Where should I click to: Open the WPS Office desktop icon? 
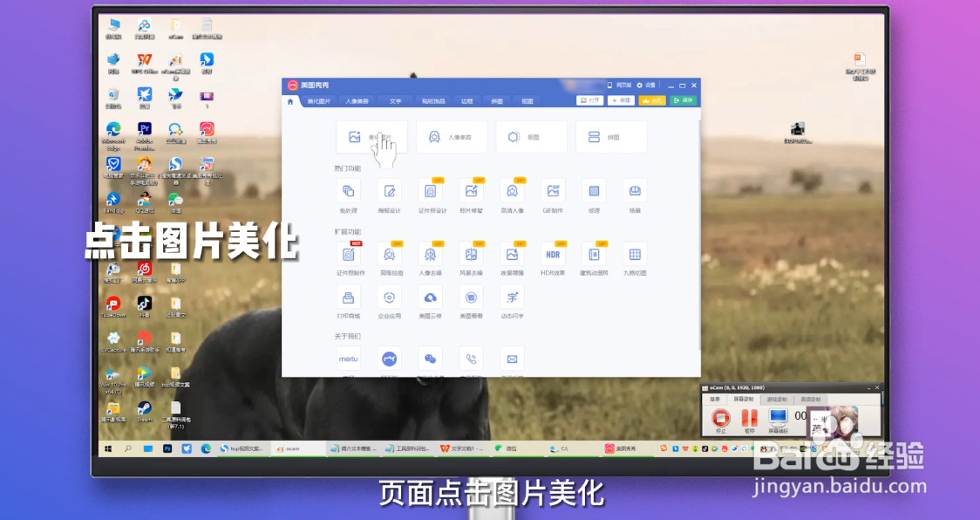pyautogui.click(x=145, y=63)
